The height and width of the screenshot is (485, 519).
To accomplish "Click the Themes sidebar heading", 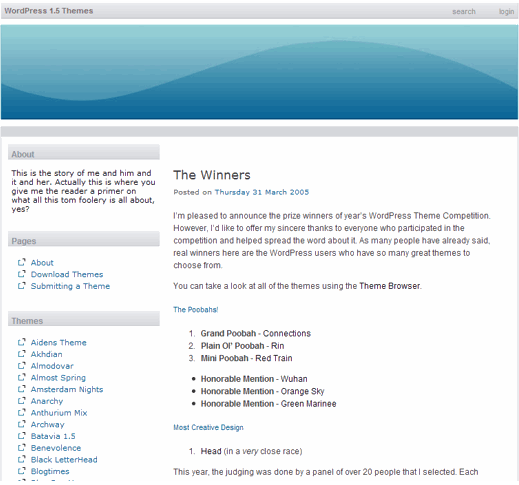I will coord(84,319).
